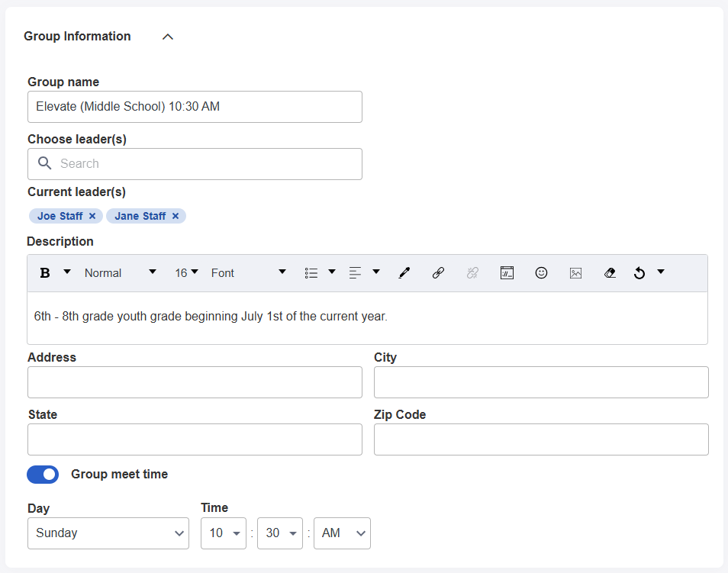Image resolution: width=728 pixels, height=573 pixels.
Task: Click the Choose leader(s) search field
Action: 195,164
